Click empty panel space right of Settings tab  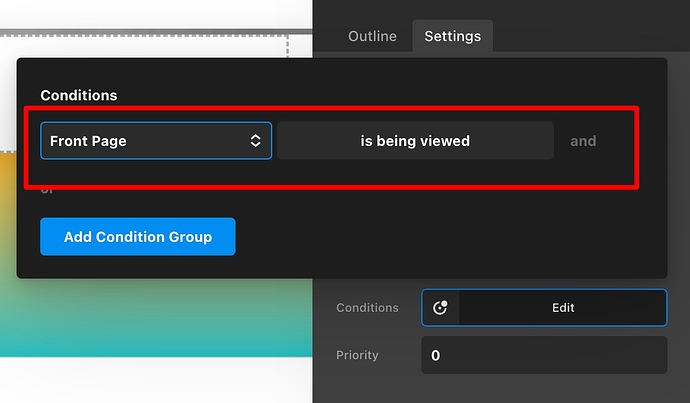click(x=590, y=36)
